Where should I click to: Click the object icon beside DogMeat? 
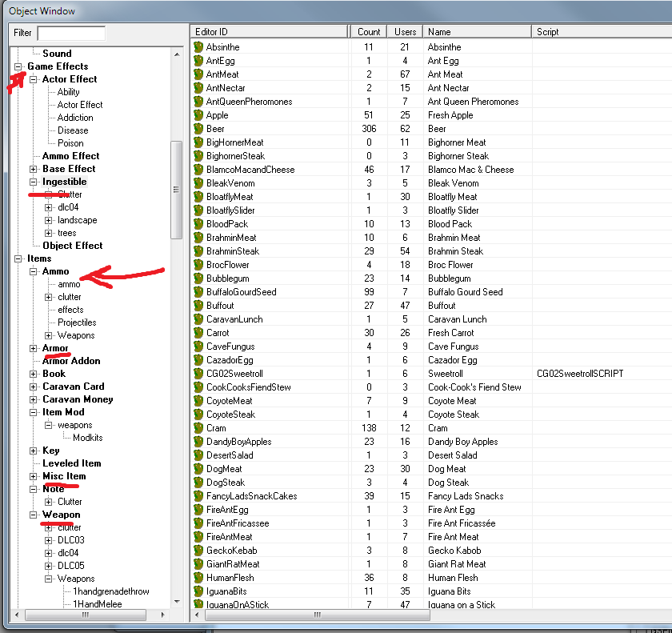coord(198,468)
